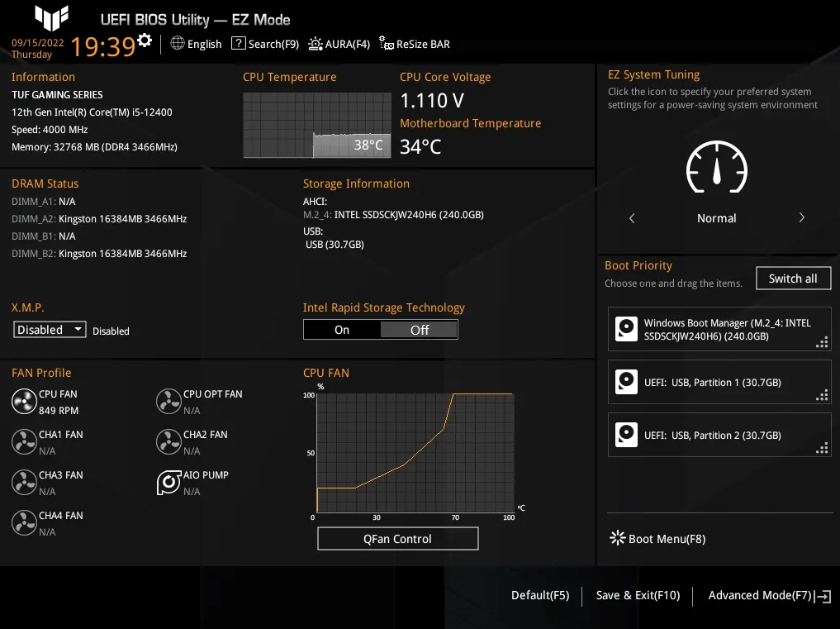The width and height of the screenshot is (840, 629).
Task: Click the CHA2 FAN icon
Action: [168, 442]
